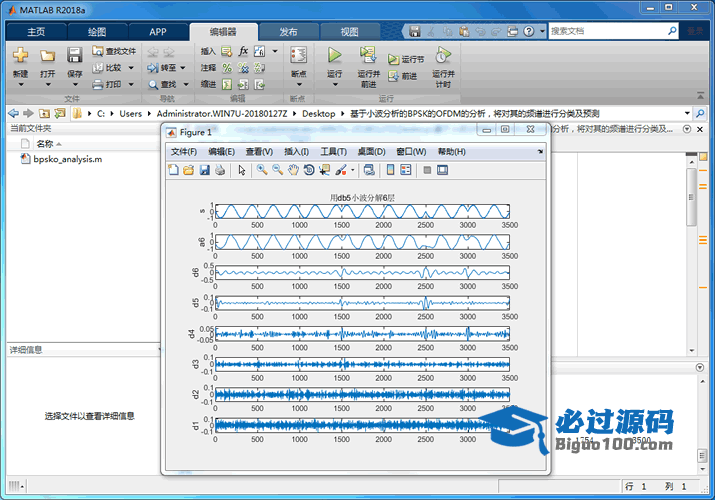Open the 文件(F) menu in Figure 1
Image resolution: width=715 pixels, height=500 pixels.
(x=184, y=152)
